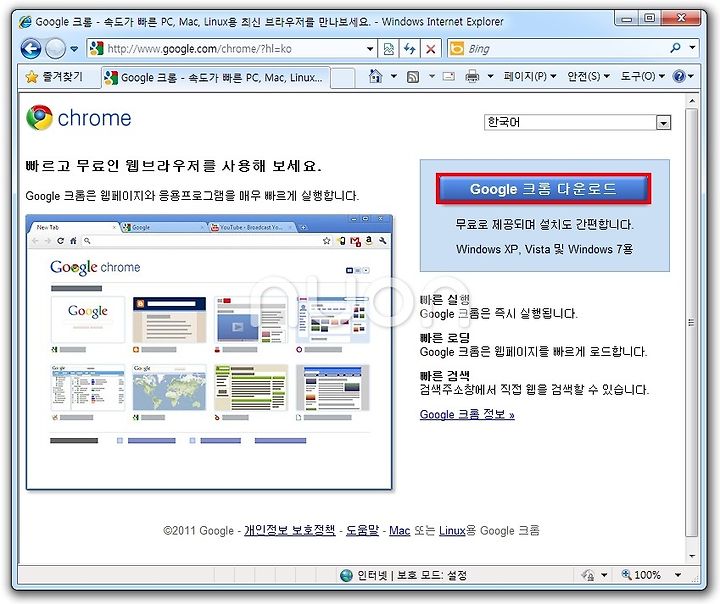Expand the zoom level dropdown arrow
This screenshot has width=720, height=604.
pos(678,575)
